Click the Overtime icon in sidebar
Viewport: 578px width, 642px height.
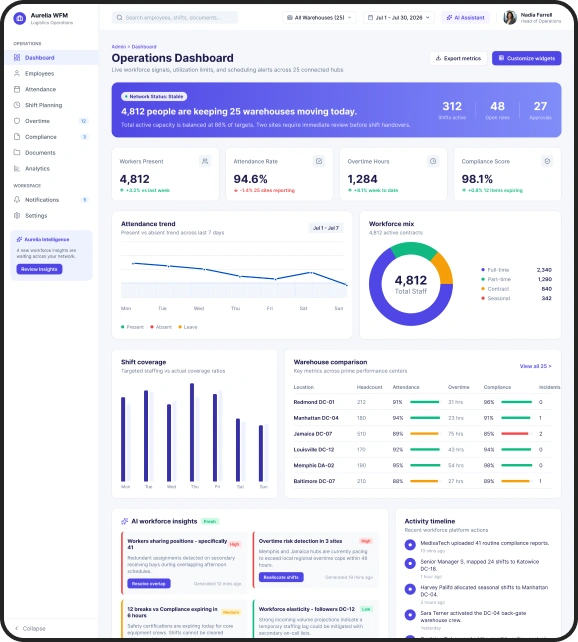pyautogui.click(x=17, y=121)
